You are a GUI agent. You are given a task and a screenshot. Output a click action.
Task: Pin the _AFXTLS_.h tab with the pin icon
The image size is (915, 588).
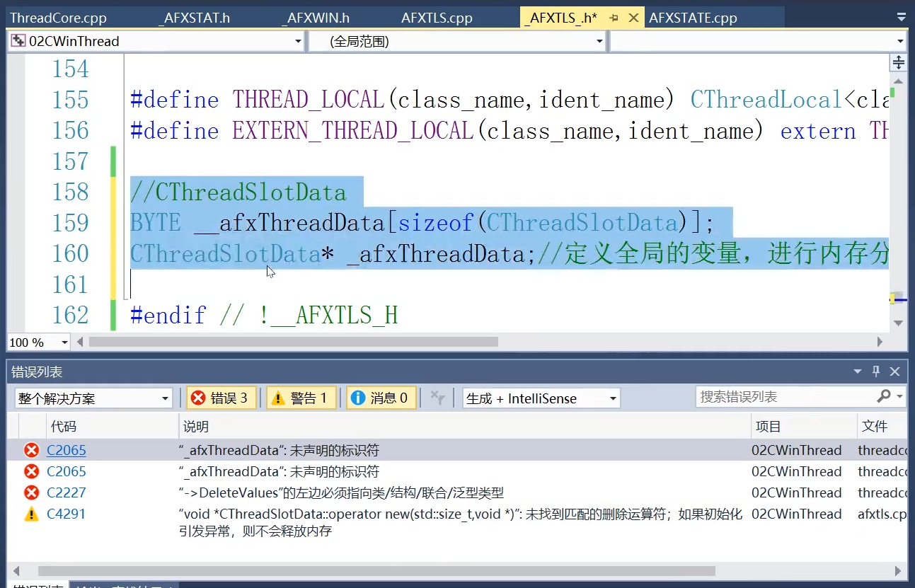tap(614, 18)
